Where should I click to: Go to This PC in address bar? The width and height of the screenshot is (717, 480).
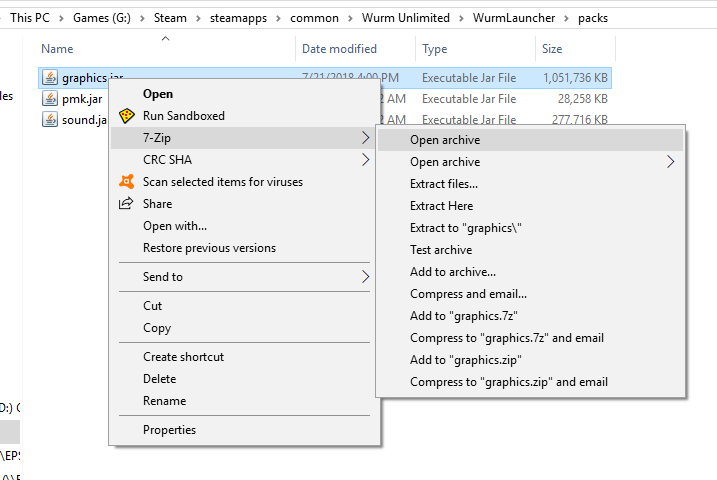coord(30,18)
